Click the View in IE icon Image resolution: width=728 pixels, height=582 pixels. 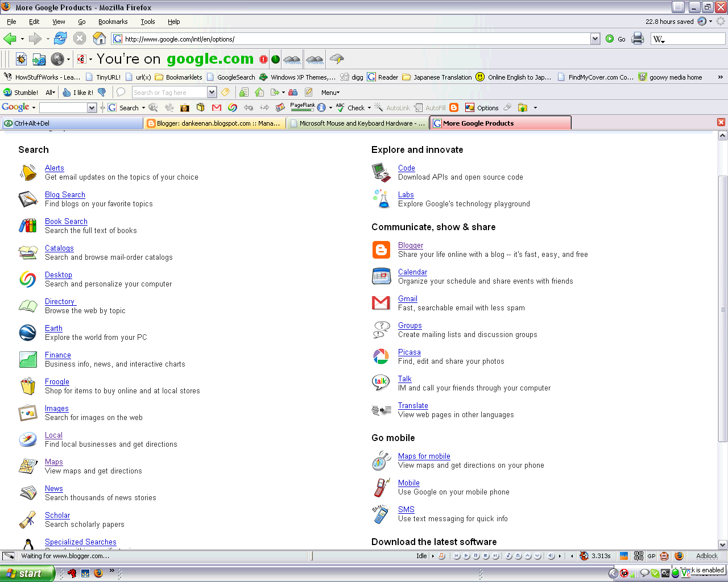click(x=39, y=59)
